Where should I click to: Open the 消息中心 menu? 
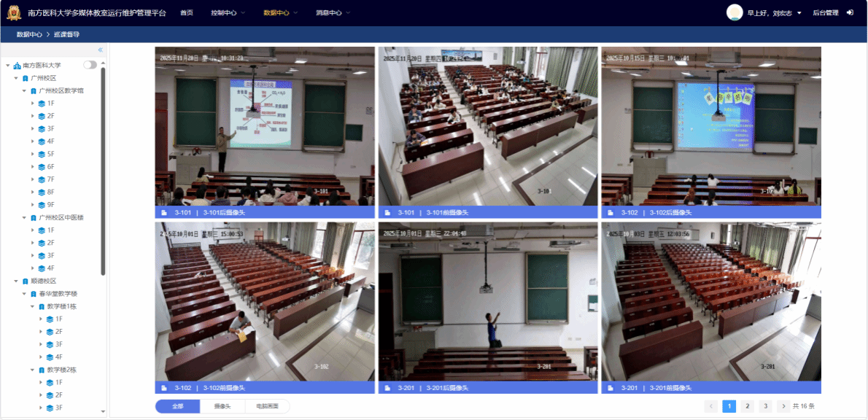(333, 13)
